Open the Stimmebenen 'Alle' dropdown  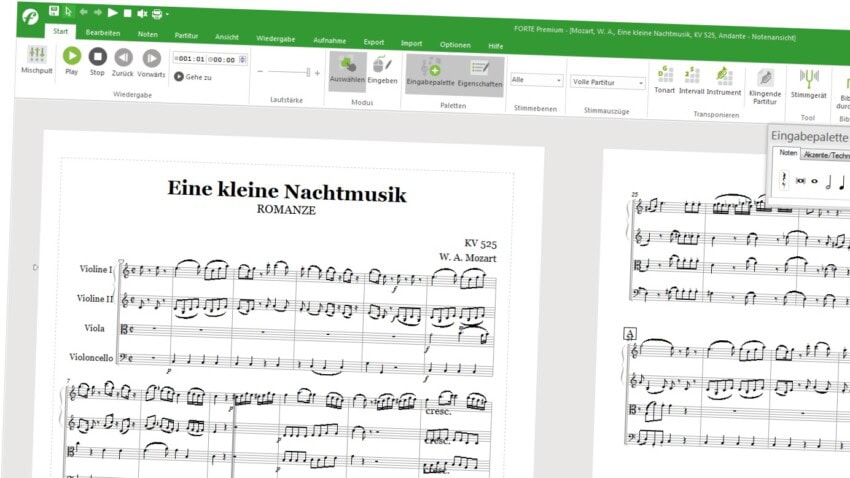(536, 80)
